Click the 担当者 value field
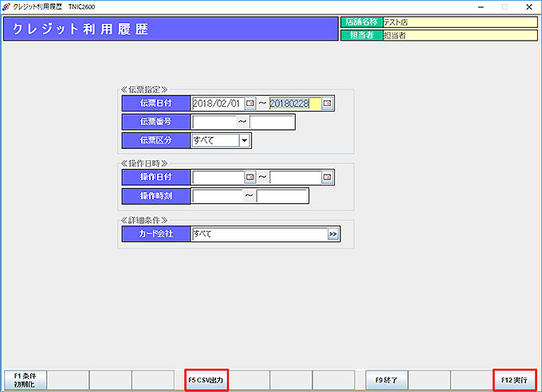This screenshot has height=392, width=542. click(x=460, y=35)
